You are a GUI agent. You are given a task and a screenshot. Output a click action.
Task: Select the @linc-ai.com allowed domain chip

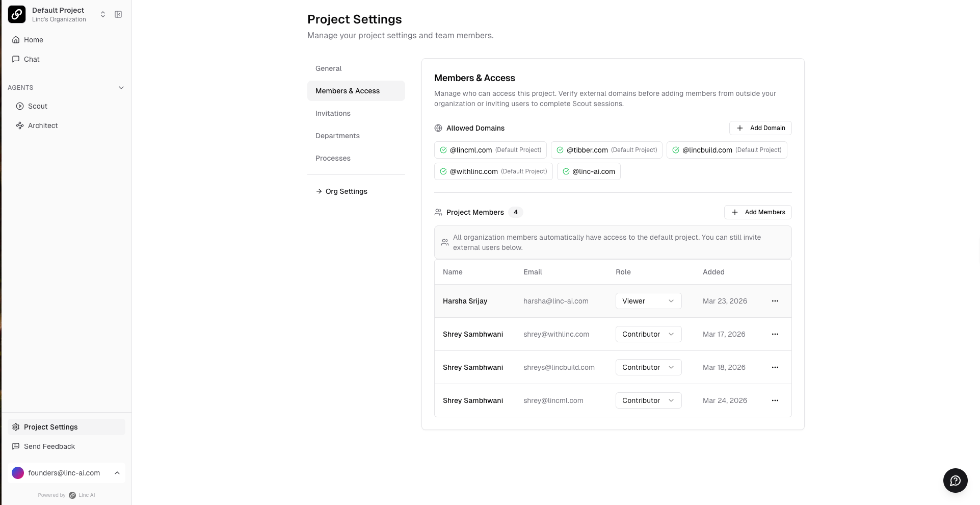tap(589, 171)
